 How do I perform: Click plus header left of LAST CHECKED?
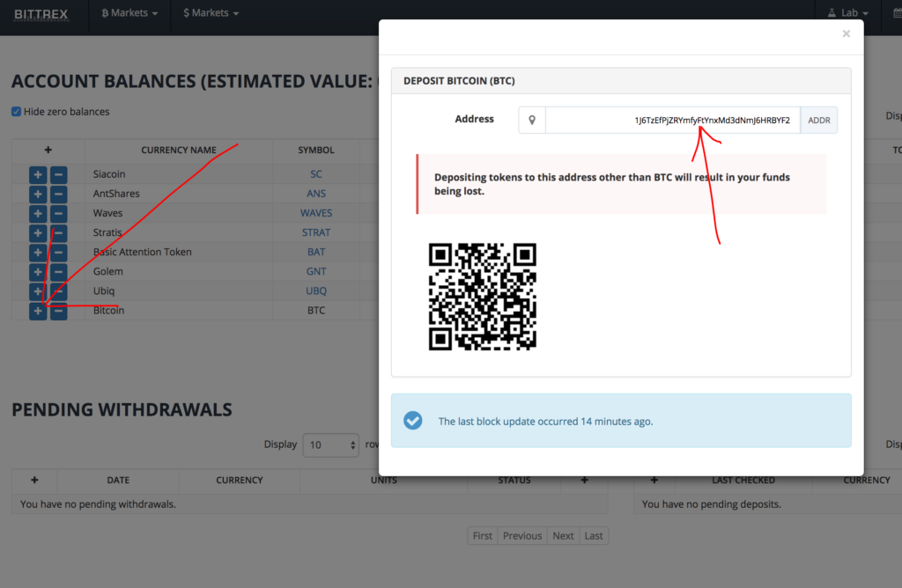pos(654,480)
